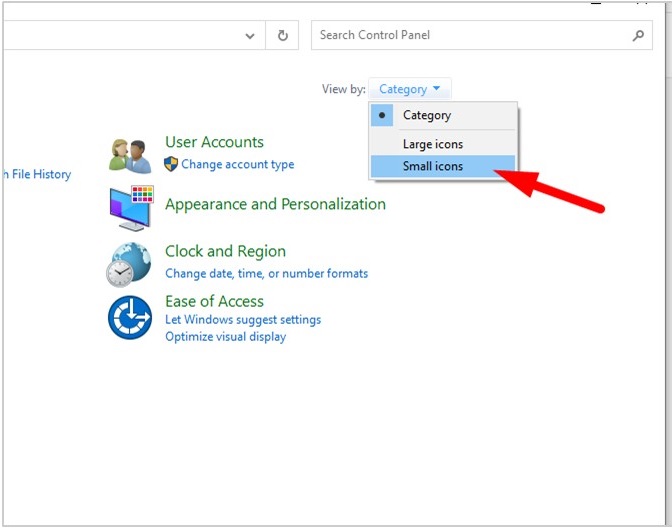Image resolution: width=672 pixels, height=531 pixels.
Task: Click the shield icon beside Change account type
Action: tap(171, 164)
